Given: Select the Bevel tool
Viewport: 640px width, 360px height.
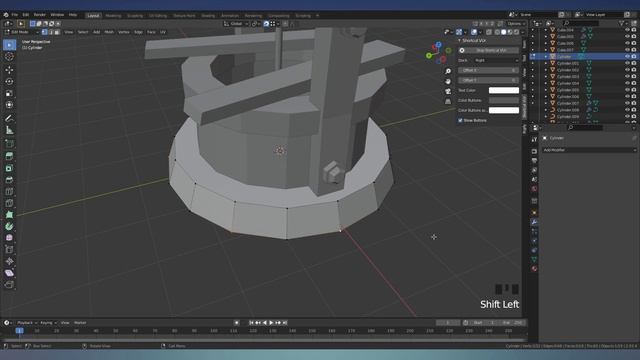Looking at the screenshot, I should [9, 180].
